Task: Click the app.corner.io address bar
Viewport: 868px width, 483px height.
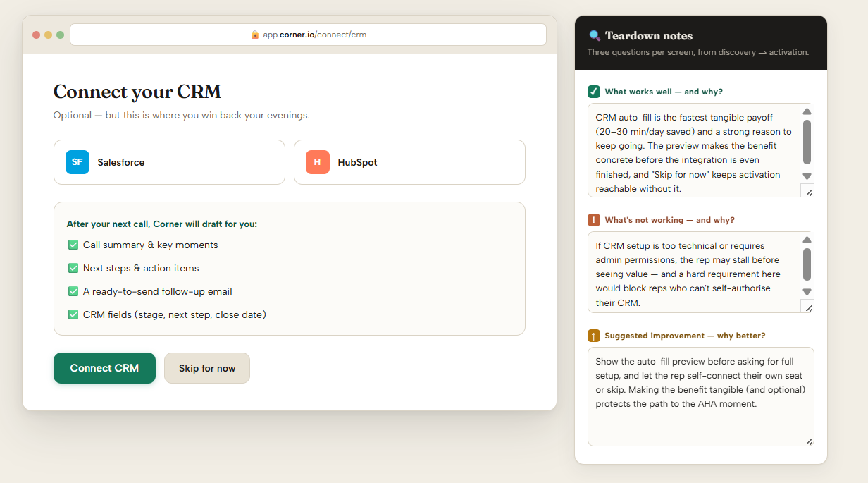Action: coord(308,35)
